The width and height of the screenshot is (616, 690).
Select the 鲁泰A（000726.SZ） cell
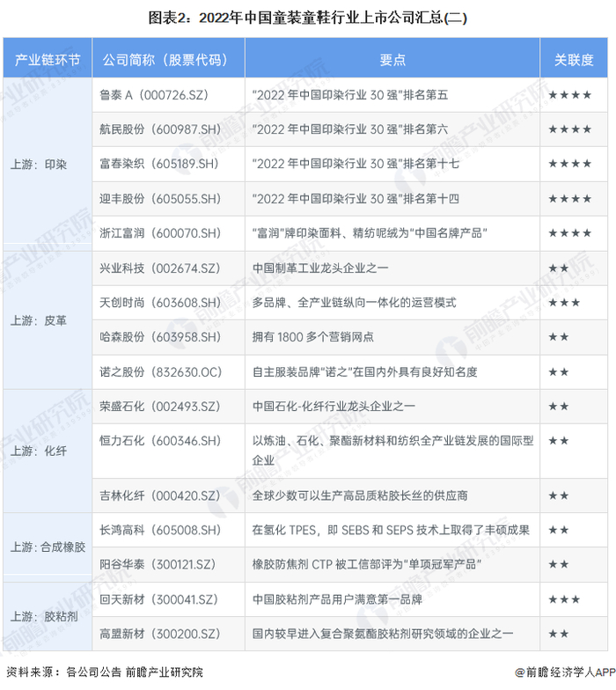point(169,95)
